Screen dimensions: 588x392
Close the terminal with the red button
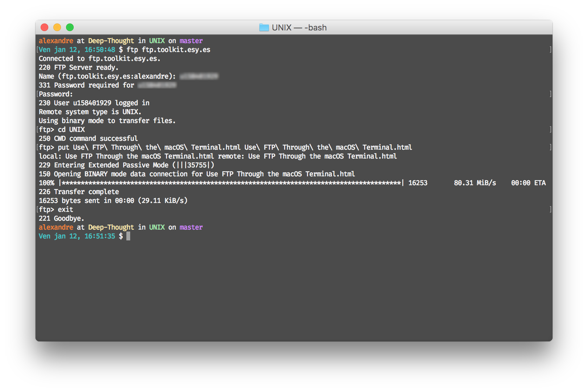[44, 28]
